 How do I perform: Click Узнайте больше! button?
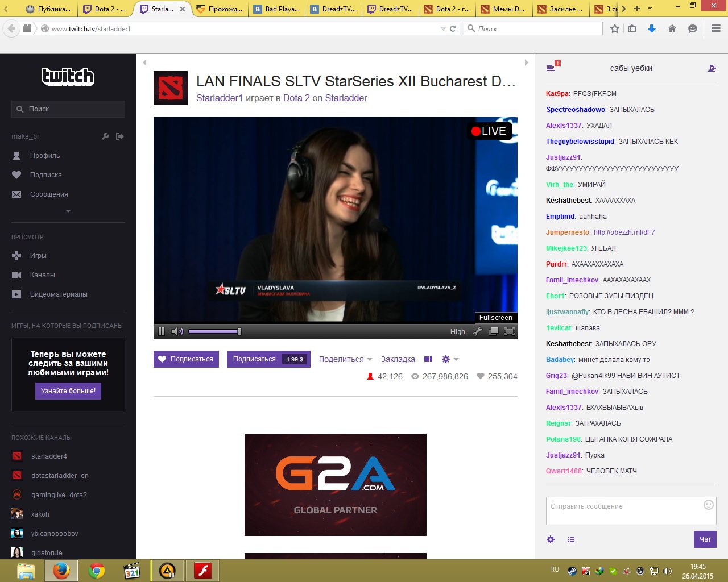68,391
